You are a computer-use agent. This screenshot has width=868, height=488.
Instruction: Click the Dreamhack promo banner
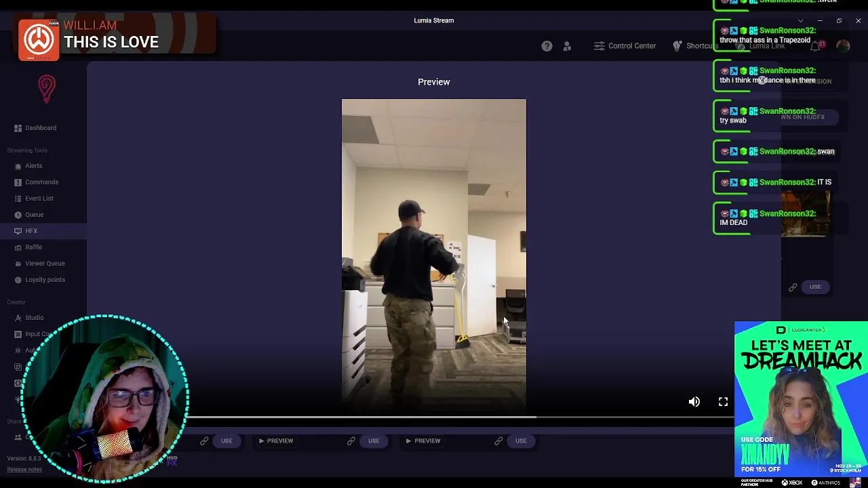point(801,400)
